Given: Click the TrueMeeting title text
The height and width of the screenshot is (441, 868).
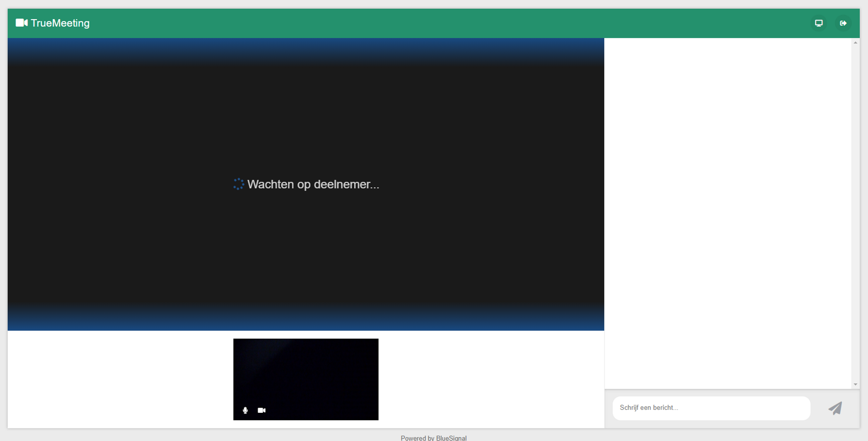Looking at the screenshot, I should [x=60, y=23].
